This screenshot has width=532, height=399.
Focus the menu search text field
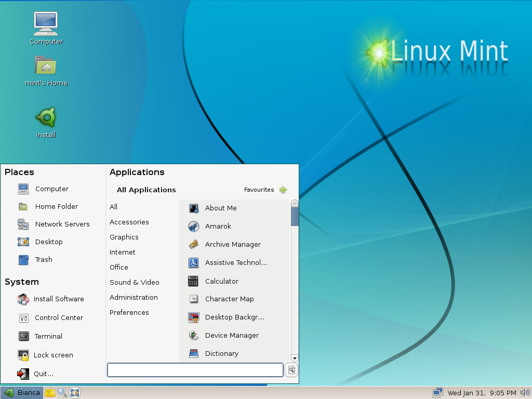point(195,370)
